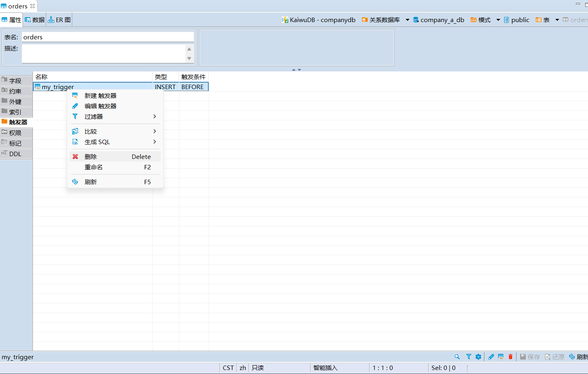588x374 pixels.
Task: Click the company_a_db breadcrumb link
Action: [x=442, y=20]
